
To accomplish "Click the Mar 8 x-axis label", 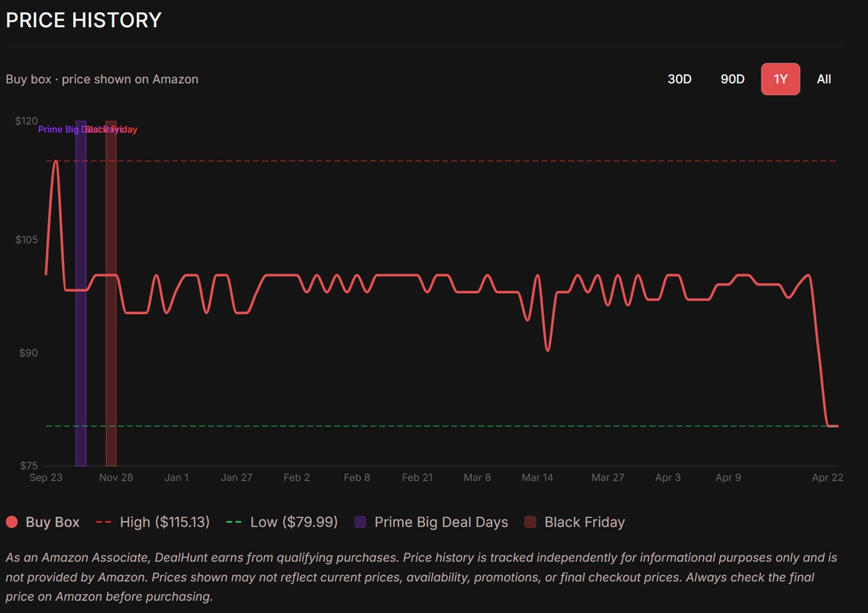I will [x=477, y=477].
